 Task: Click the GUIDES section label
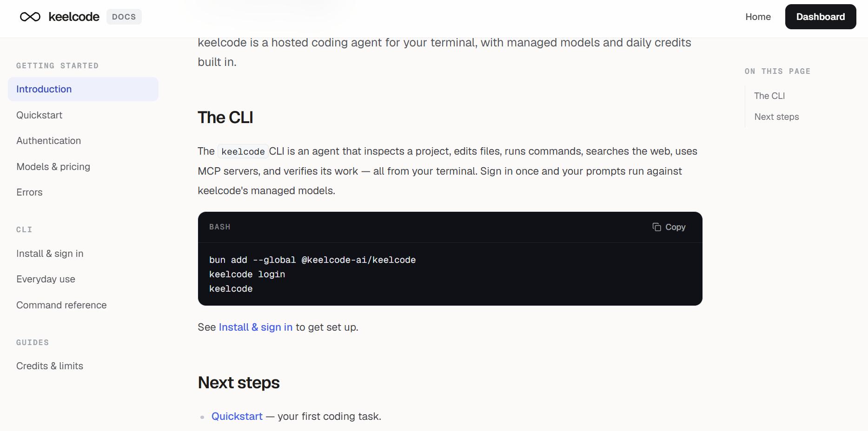point(33,343)
